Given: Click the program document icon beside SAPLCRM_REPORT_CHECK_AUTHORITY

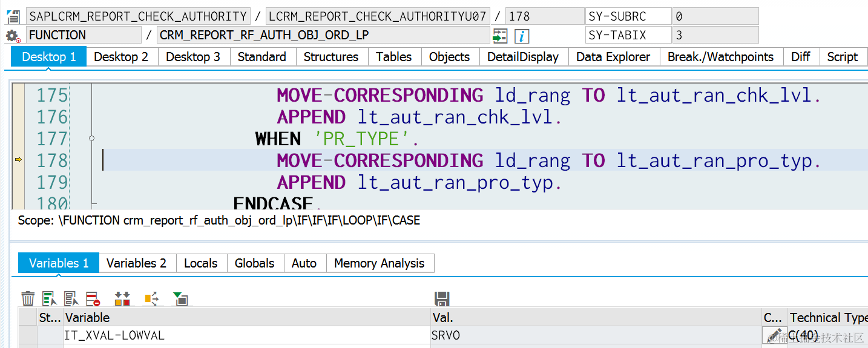Looking at the screenshot, I should click(x=13, y=16).
